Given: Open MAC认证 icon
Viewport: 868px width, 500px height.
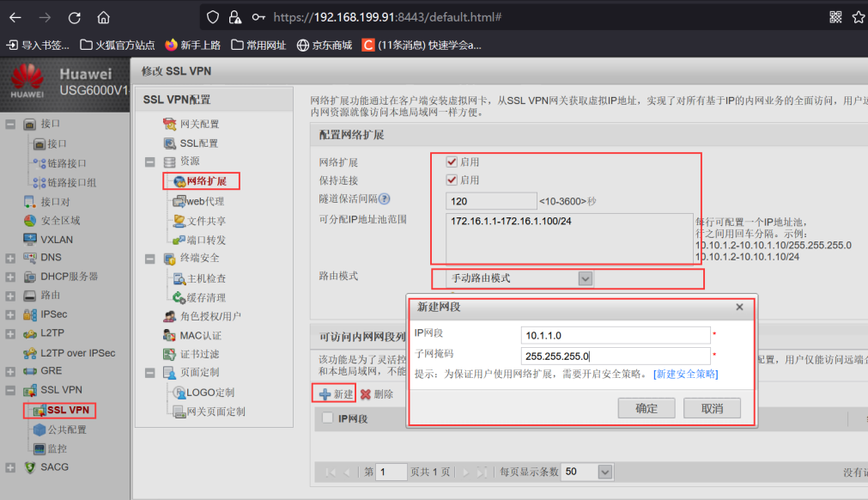Looking at the screenshot, I should [169, 336].
